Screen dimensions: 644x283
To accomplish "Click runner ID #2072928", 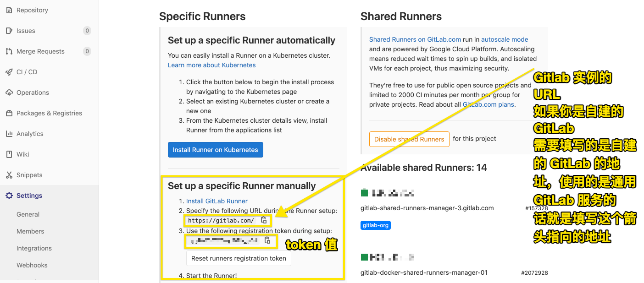I will point(534,273).
